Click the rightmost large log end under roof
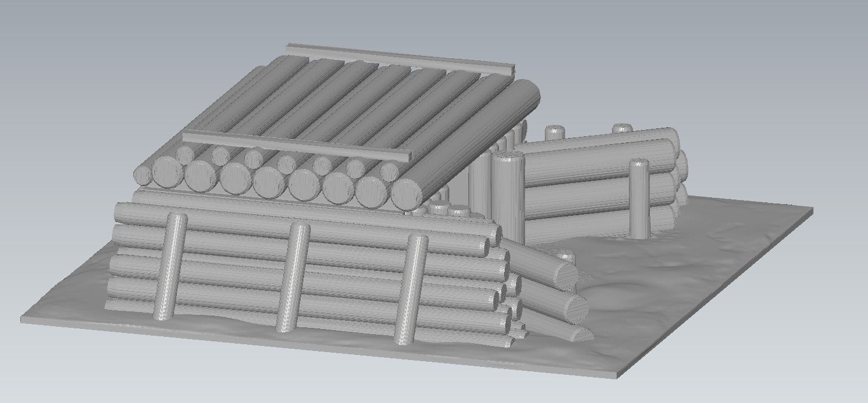The width and height of the screenshot is (868, 403). pos(407,193)
